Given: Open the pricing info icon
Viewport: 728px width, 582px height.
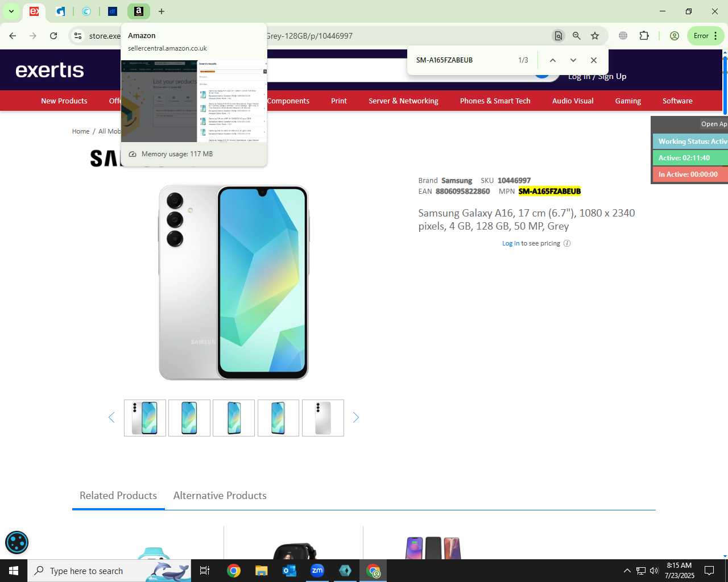Looking at the screenshot, I should coord(567,243).
